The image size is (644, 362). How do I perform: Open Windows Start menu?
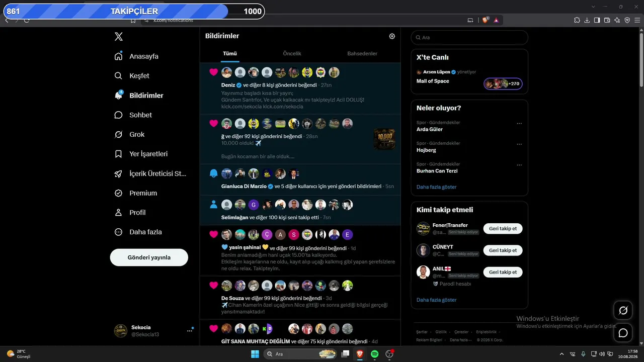(x=255, y=354)
